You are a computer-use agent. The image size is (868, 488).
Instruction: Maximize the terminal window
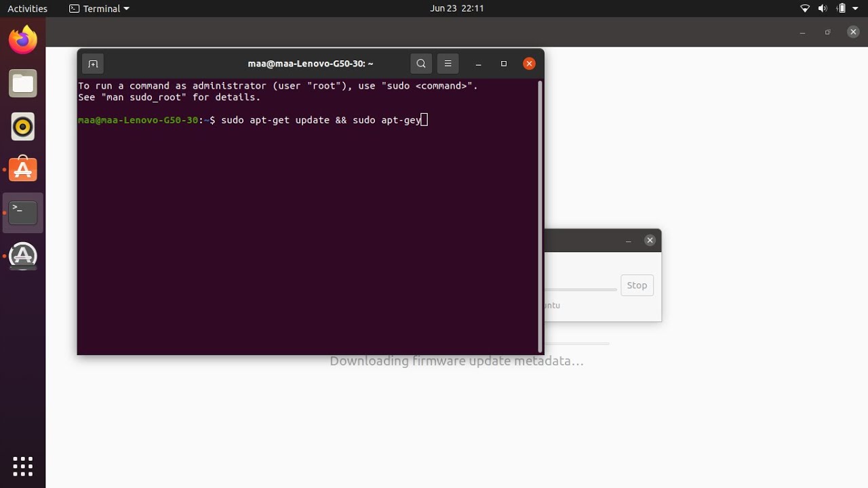pos(504,64)
